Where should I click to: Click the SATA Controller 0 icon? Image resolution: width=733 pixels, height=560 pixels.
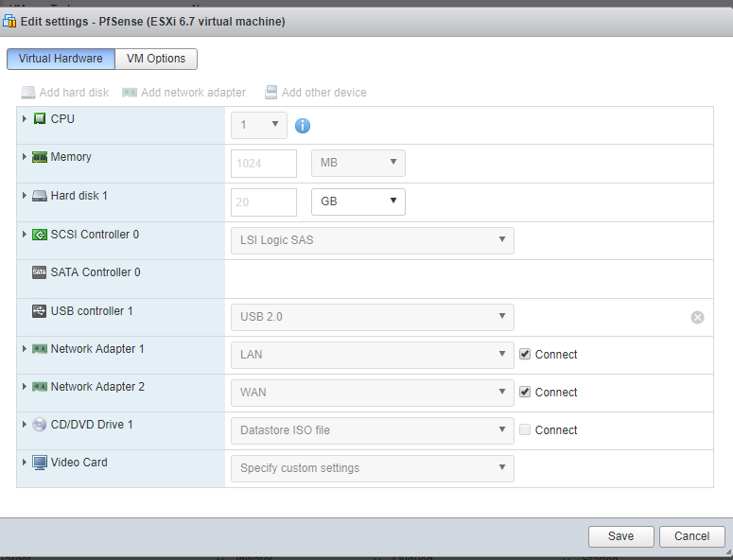tap(40, 272)
